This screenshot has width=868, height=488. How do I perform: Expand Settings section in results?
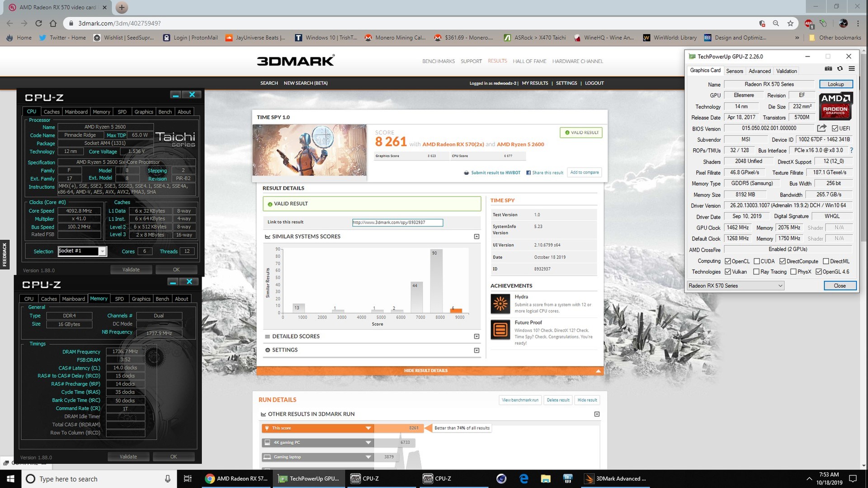pos(476,350)
